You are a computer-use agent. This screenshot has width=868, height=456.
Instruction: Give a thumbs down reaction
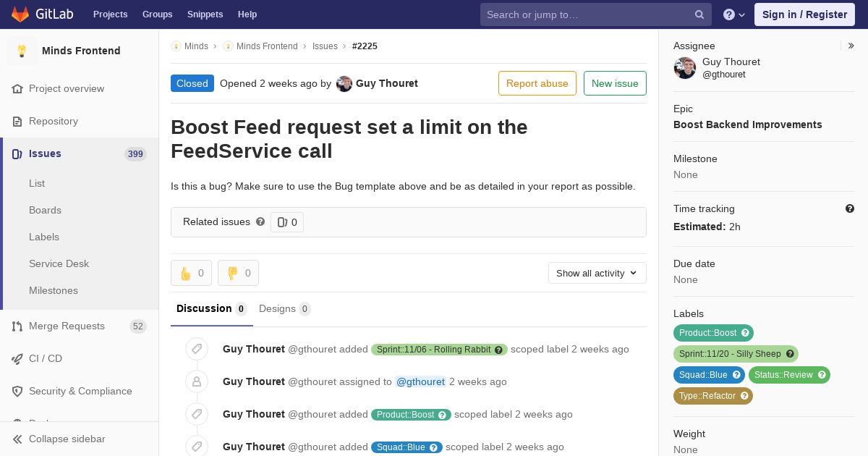pyautogui.click(x=239, y=273)
